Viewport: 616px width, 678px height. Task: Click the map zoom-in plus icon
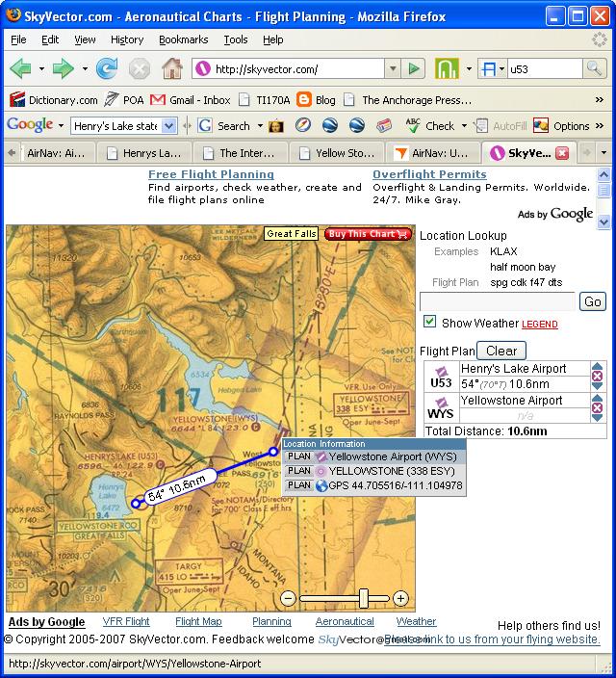pyautogui.click(x=400, y=598)
